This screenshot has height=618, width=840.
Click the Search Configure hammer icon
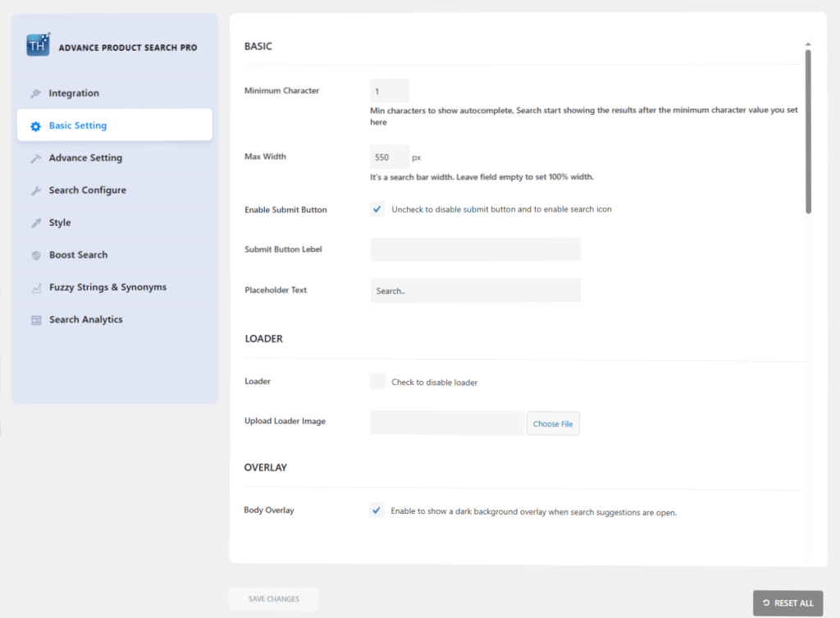(36, 190)
